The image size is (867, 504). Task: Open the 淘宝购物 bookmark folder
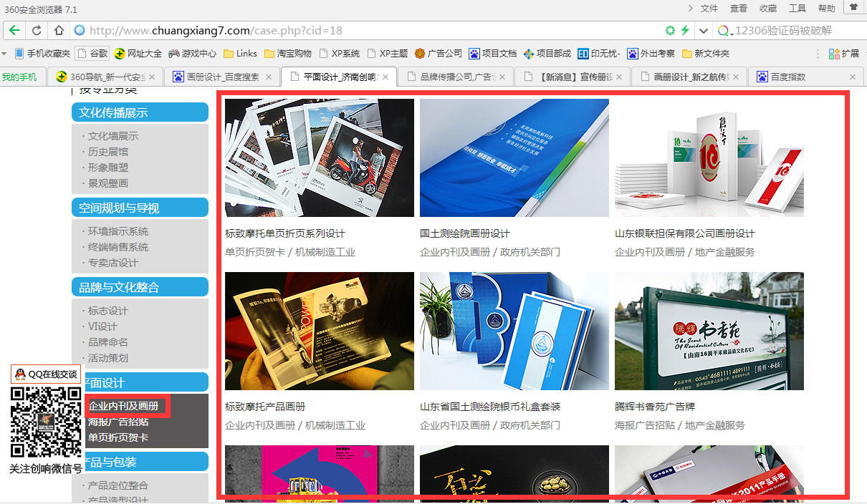pyautogui.click(x=288, y=53)
